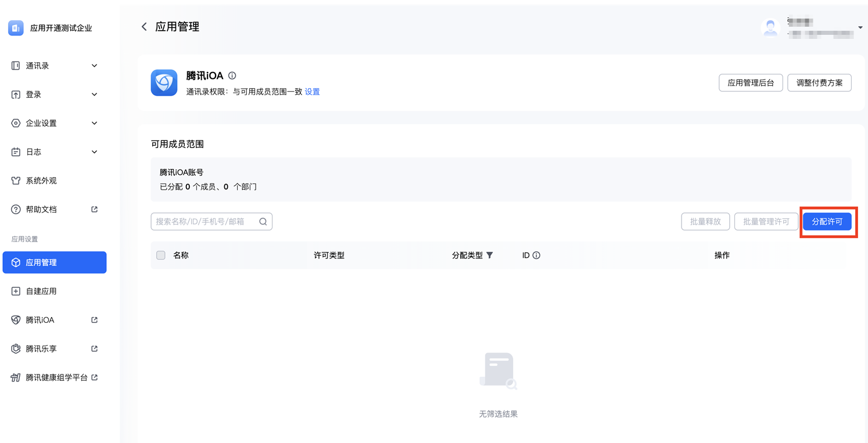Expand the 通讯录 menu chevron
Viewport: 868px width, 443px height.
coord(95,66)
